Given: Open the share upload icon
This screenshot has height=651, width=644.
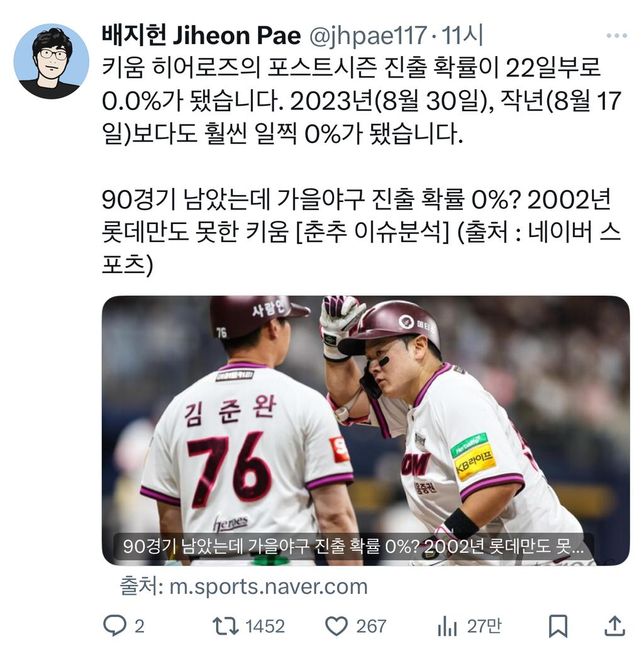Looking at the screenshot, I should [615, 626].
